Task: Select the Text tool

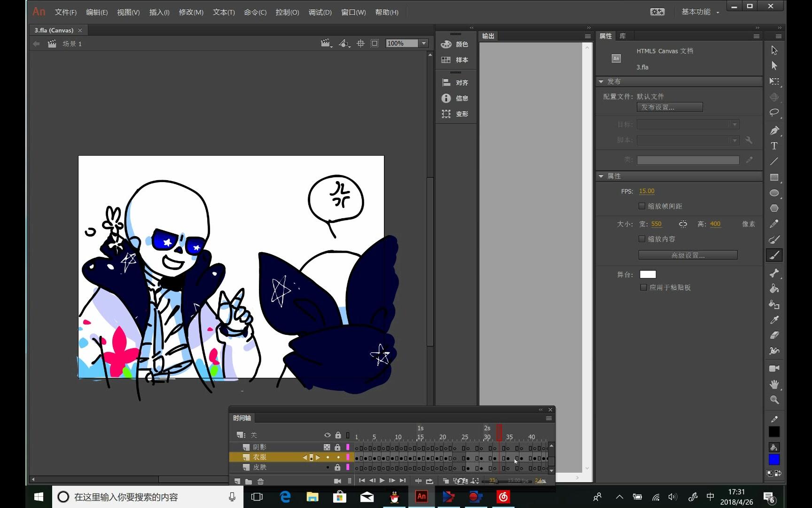Action: pos(774,146)
